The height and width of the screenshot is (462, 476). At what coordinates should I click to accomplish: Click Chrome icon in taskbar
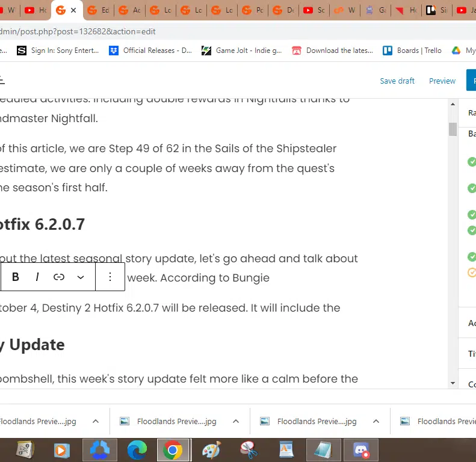click(173, 449)
